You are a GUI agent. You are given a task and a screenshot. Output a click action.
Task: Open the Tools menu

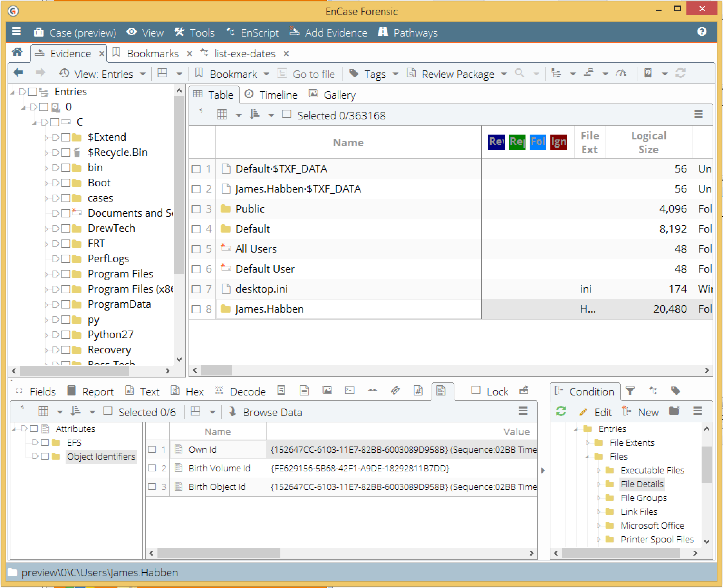(x=194, y=32)
